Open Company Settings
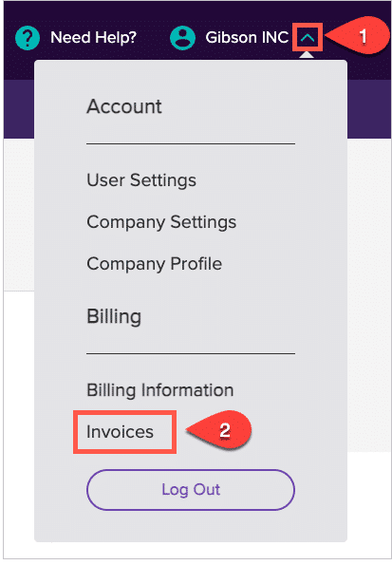This screenshot has height=565, width=392. [x=161, y=222]
